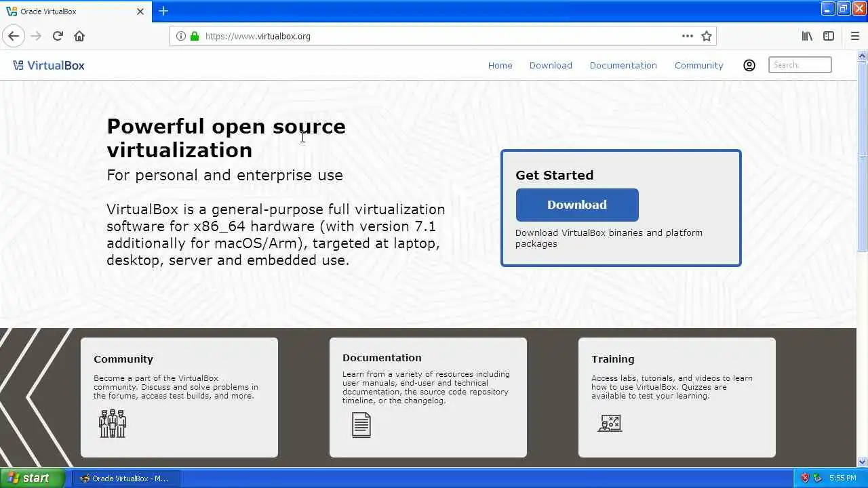Close the Oracle VirtualBox tab

coord(140,12)
